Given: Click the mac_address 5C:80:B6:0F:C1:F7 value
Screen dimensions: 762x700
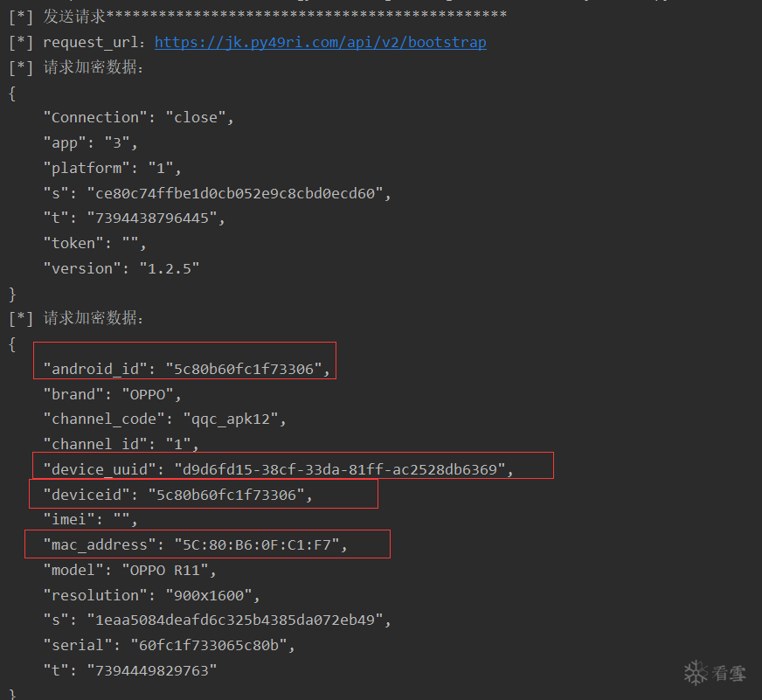Looking at the screenshot, I should point(260,545).
